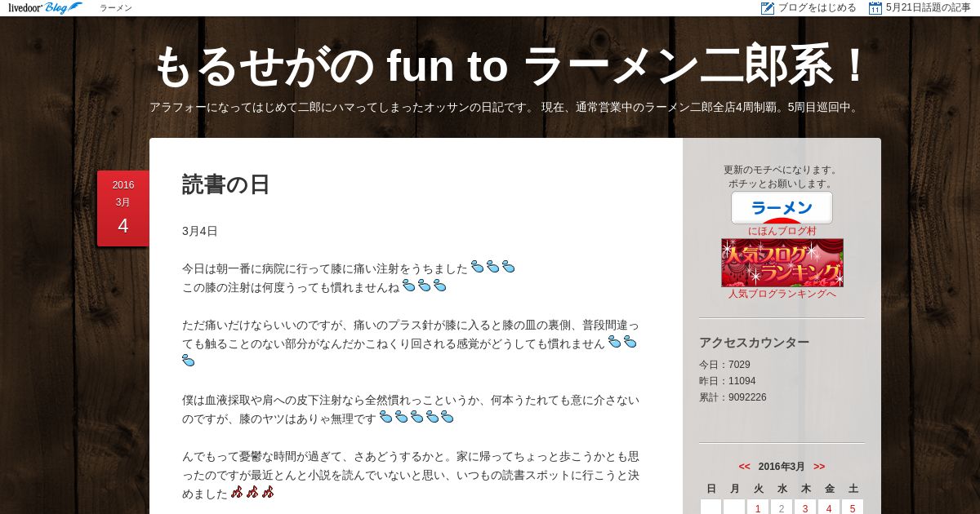Viewport: 980px width, 514px height.
Task: Click the livedoor Blog logo
Action: click(x=45, y=8)
